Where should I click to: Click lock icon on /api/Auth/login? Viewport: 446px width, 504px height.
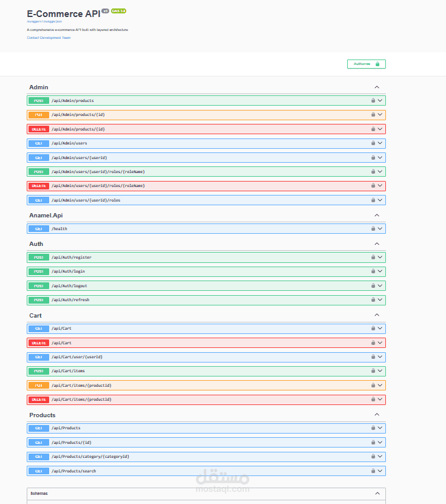point(373,271)
